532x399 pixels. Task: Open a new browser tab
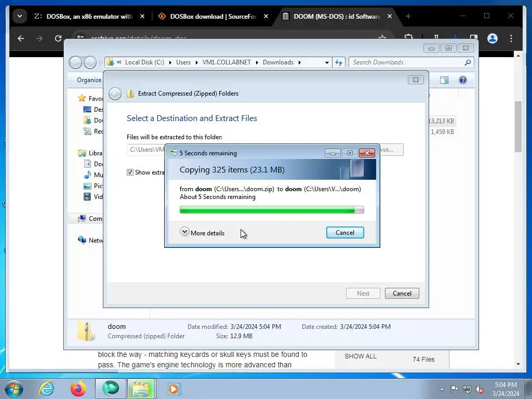click(408, 16)
